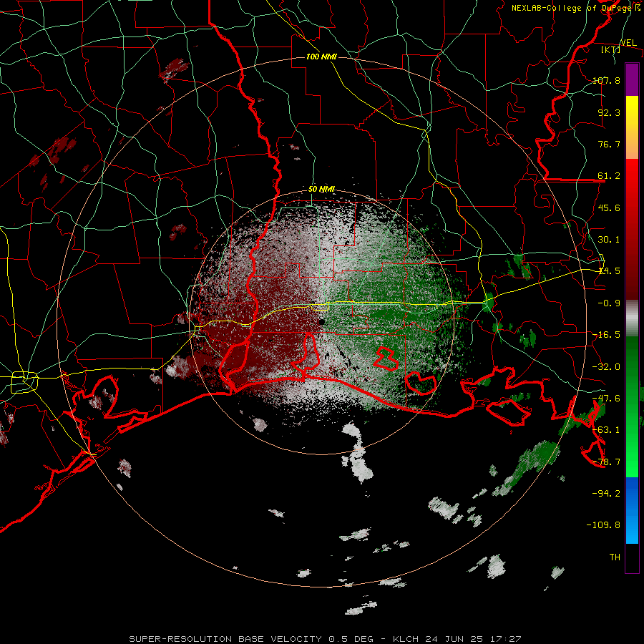Pick the green segment of velocity scale
This screenshot has width=644, height=644.
632,406
